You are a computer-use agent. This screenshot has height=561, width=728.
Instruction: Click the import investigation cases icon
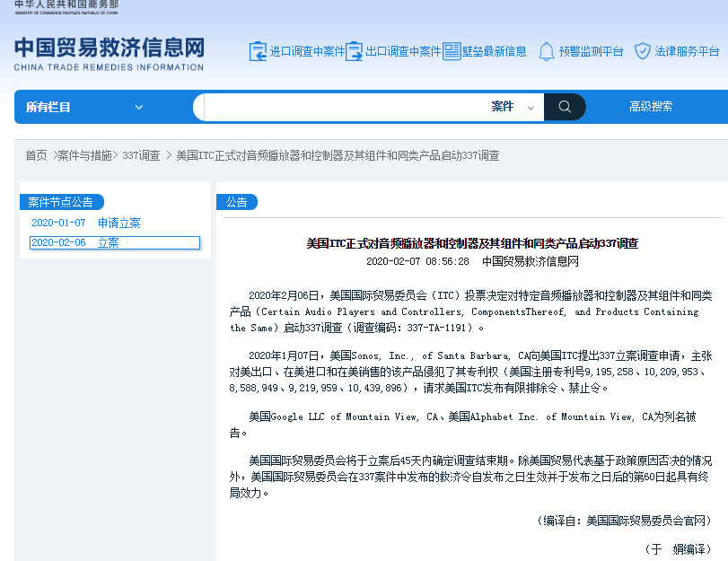tap(258, 51)
